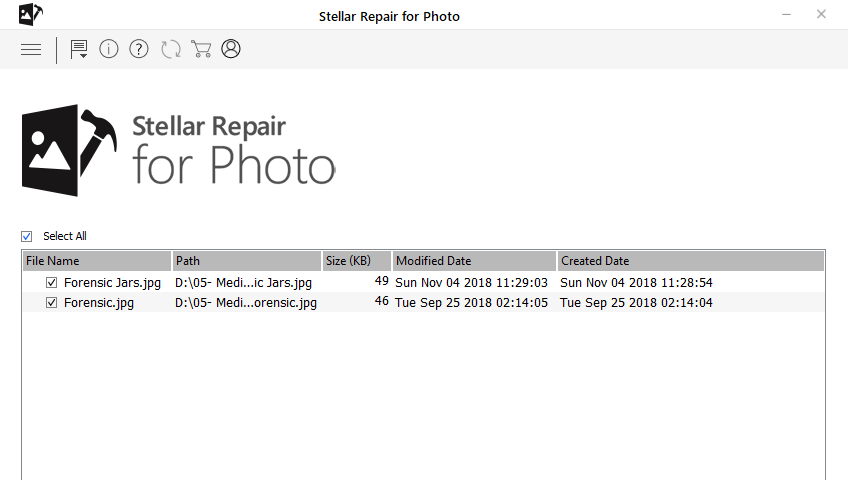Select the Forensic.jpg path entry
The height and width of the screenshot is (480, 848).
pyautogui.click(x=246, y=303)
